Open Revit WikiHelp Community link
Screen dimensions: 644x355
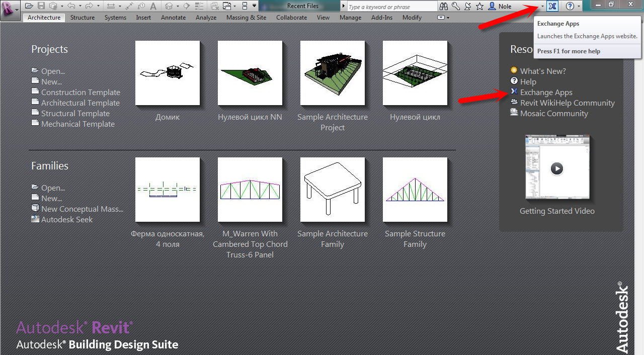568,103
